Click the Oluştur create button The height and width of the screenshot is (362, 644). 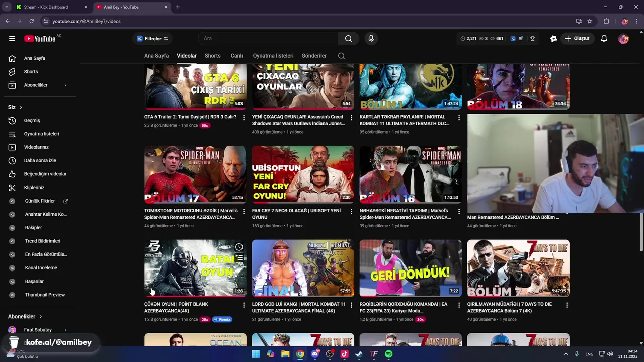577,39
